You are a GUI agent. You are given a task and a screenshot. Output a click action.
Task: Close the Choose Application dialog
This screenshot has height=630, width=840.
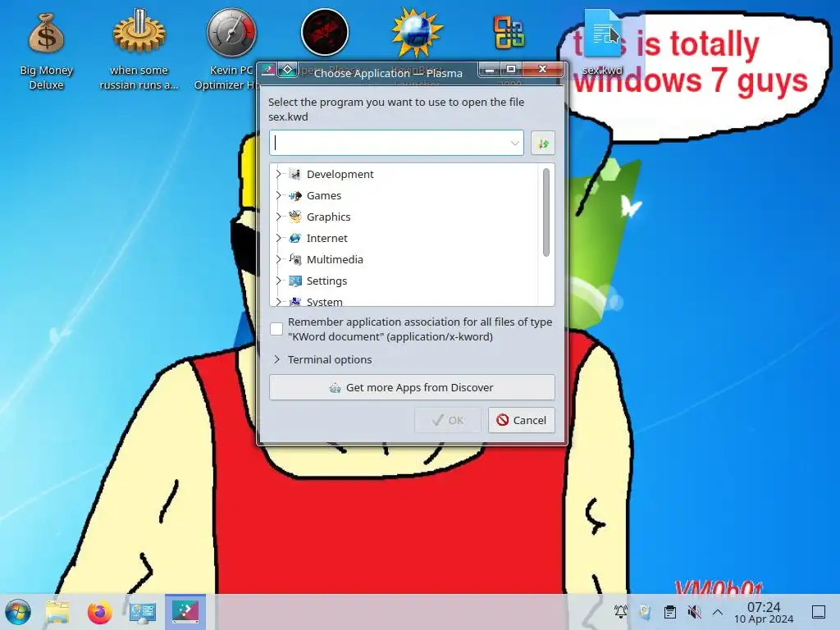click(x=543, y=70)
